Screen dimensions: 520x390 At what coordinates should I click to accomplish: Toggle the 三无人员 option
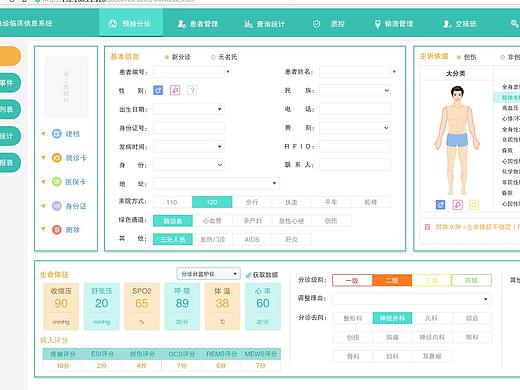pos(173,239)
